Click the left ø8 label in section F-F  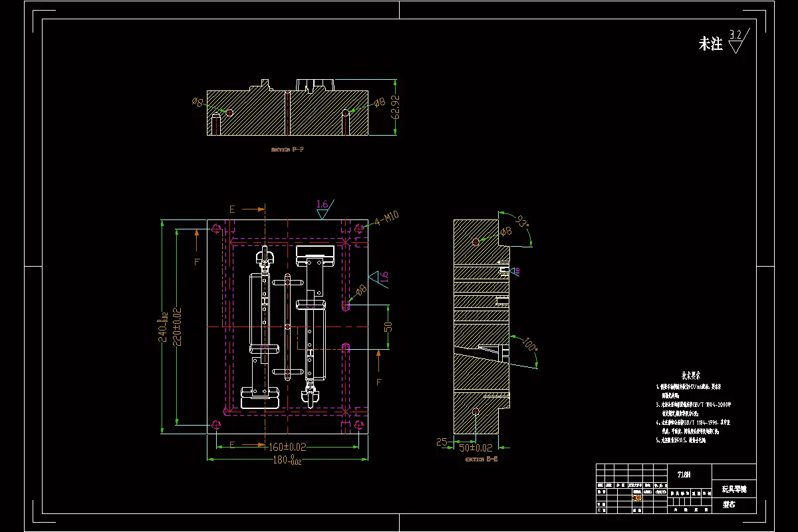197,102
